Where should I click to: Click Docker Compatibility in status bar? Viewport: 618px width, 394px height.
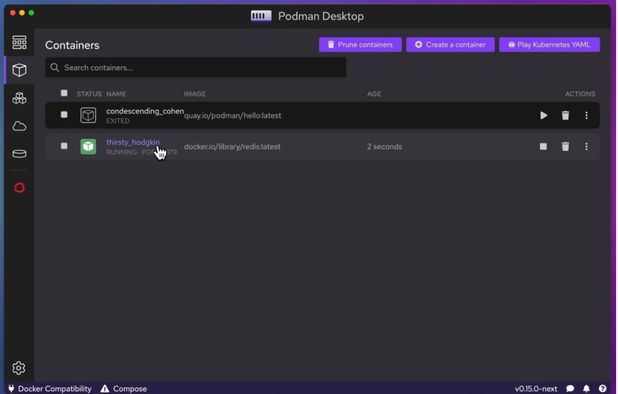[x=50, y=388]
